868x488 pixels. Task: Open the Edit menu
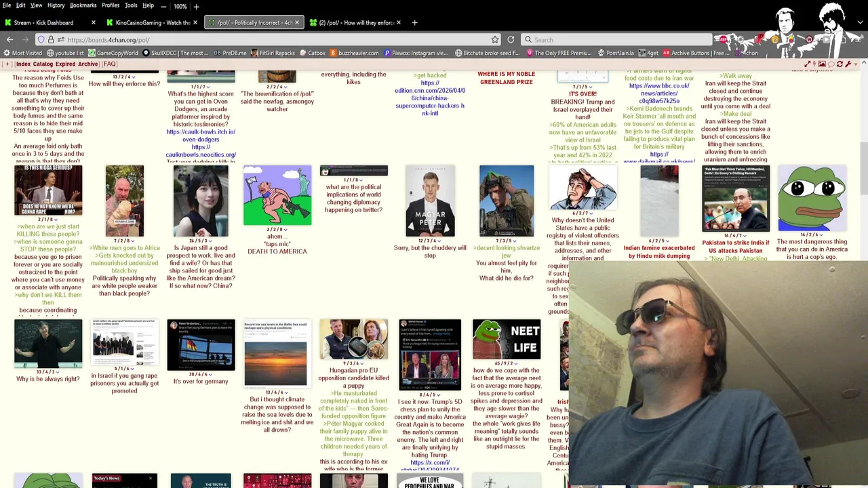(21, 5)
